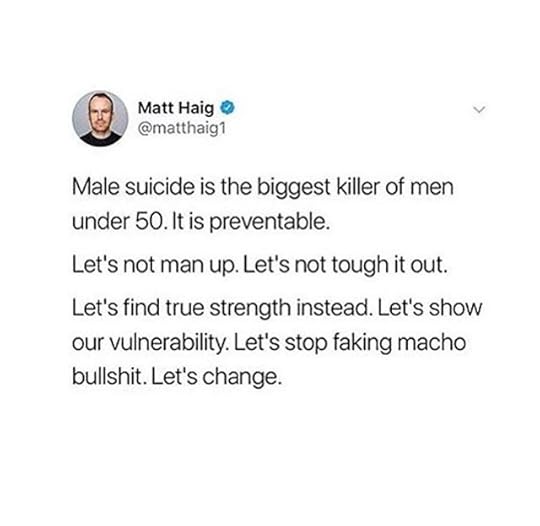Screen dimensions: 540x526
Task: Click the display name Matt Haig
Action: [176, 108]
